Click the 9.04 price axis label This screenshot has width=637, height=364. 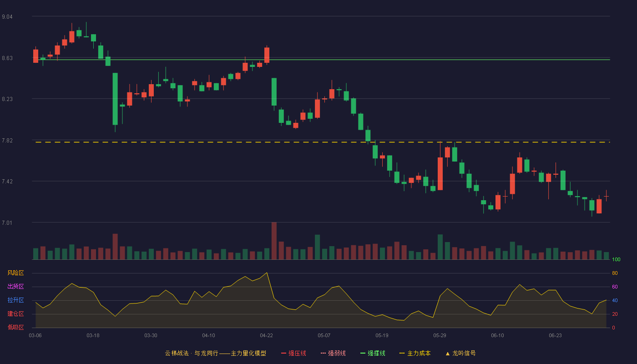click(7, 17)
